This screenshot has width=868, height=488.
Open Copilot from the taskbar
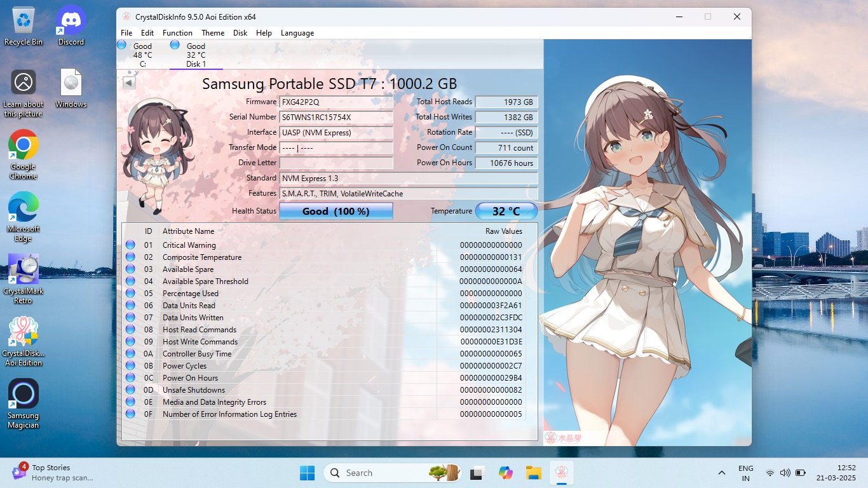[x=505, y=473]
